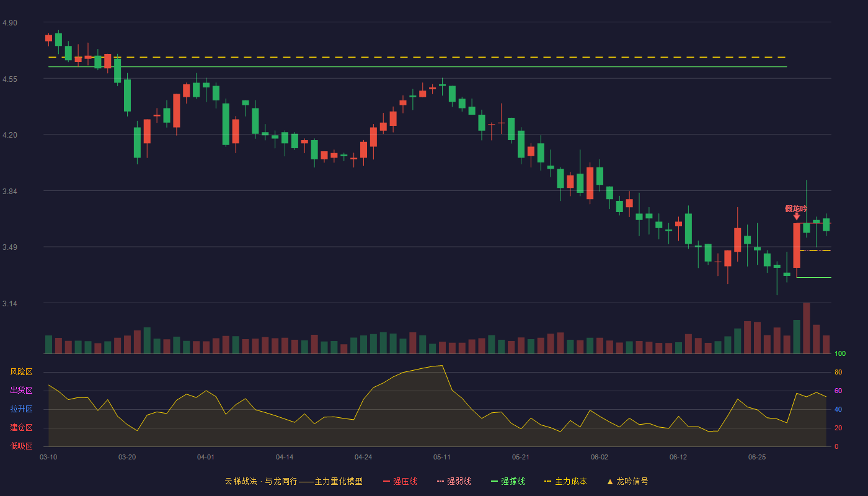The height and width of the screenshot is (496, 868).
Task: Click the 05-11 date label
Action: pyautogui.click(x=442, y=457)
